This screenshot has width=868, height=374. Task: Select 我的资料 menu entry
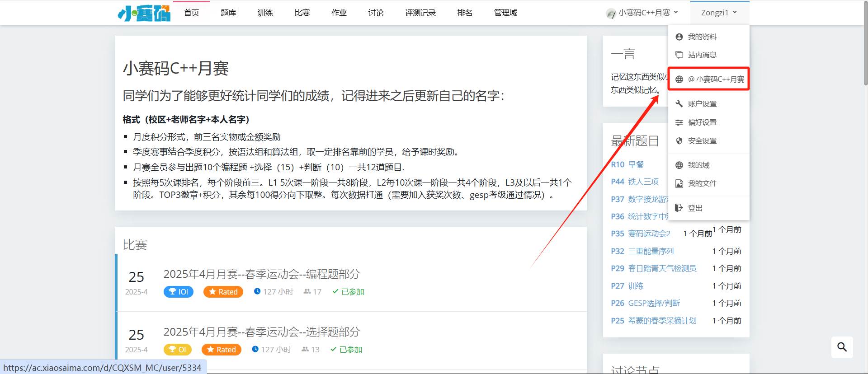[708, 37]
